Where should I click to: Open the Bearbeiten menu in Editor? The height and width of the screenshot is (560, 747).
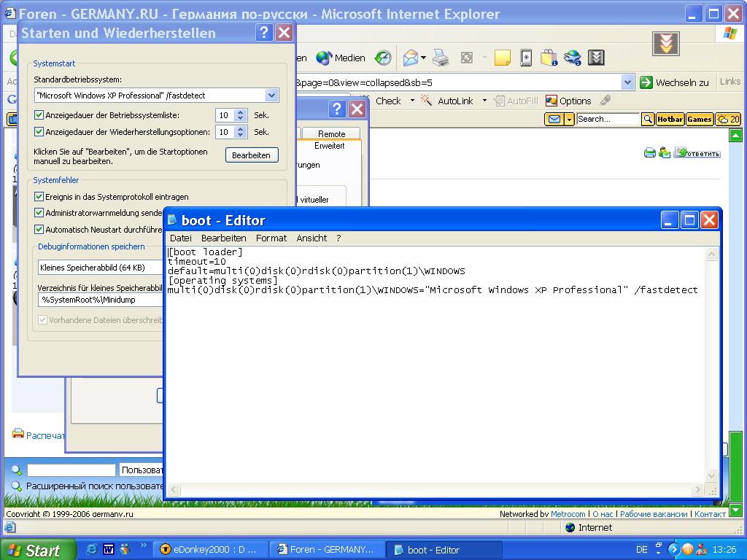point(223,238)
